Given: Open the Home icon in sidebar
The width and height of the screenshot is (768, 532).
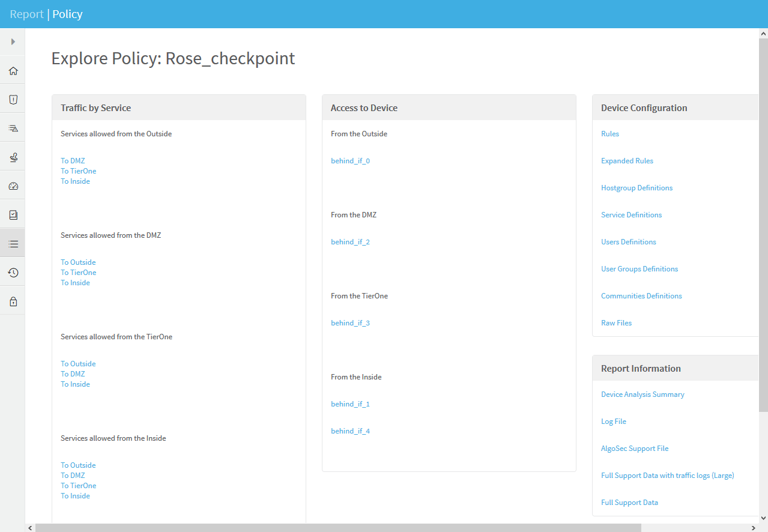Looking at the screenshot, I should pos(13,71).
